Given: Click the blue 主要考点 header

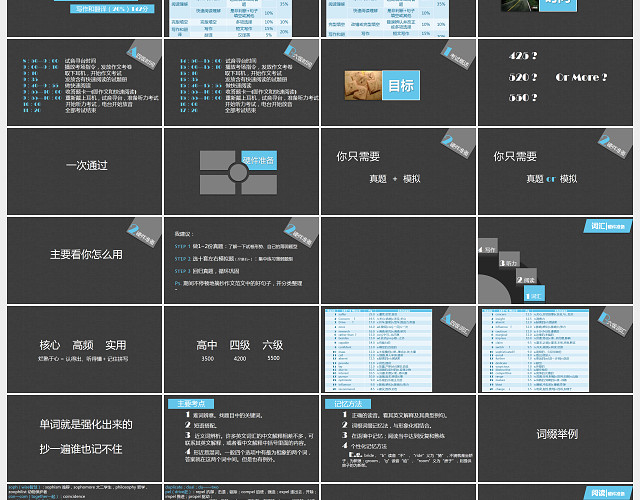Looking at the screenshot, I should (x=191, y=404).
